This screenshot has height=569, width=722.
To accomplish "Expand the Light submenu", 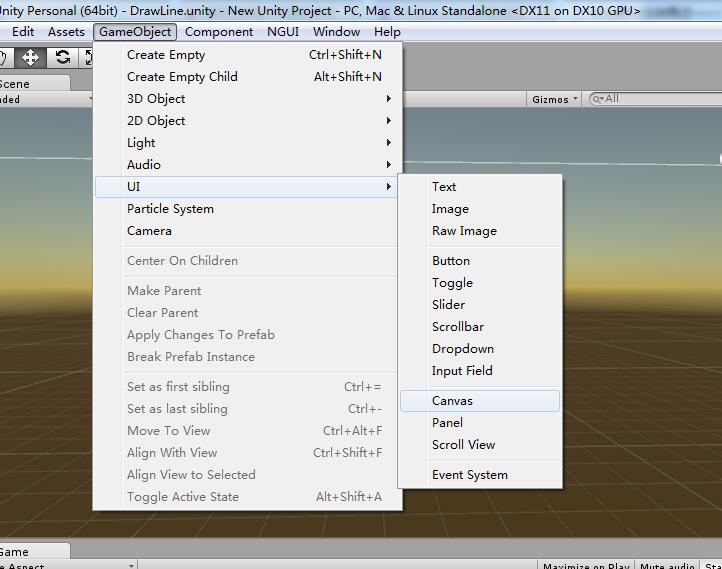I will pyautogui.click(x=248, y=143).
